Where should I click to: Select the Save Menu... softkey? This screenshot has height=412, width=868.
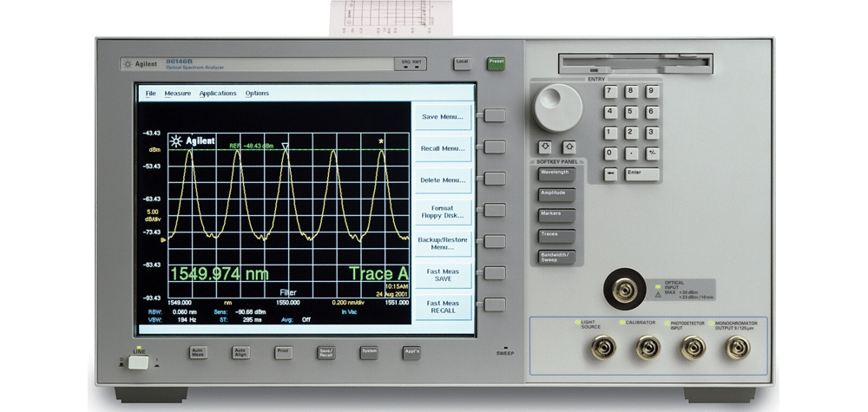[x=443, y=117]
